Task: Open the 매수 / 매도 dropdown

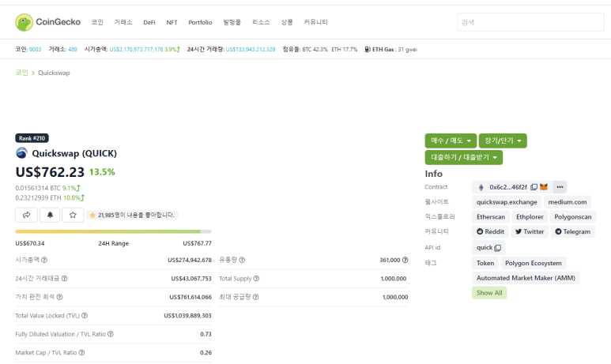Action: point(451,141)
